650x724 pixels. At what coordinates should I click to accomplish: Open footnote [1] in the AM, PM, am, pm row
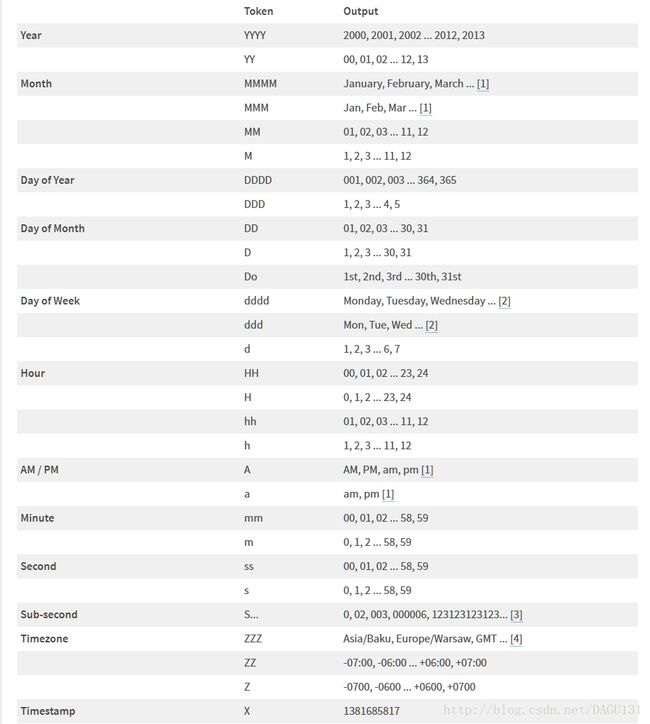(427, 470)
